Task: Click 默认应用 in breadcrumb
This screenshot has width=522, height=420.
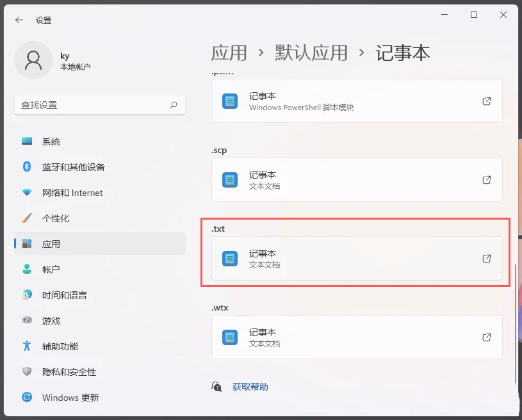Action: (311, 53)
